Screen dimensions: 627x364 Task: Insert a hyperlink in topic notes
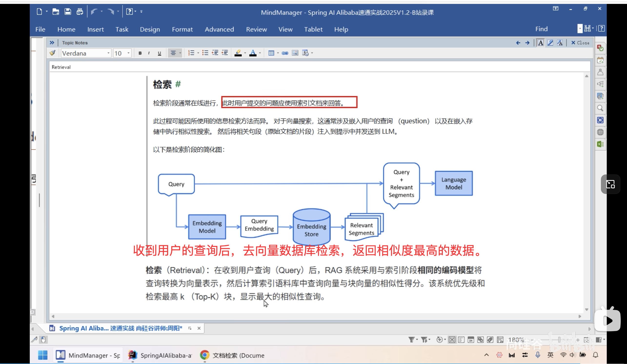(285, 53)
